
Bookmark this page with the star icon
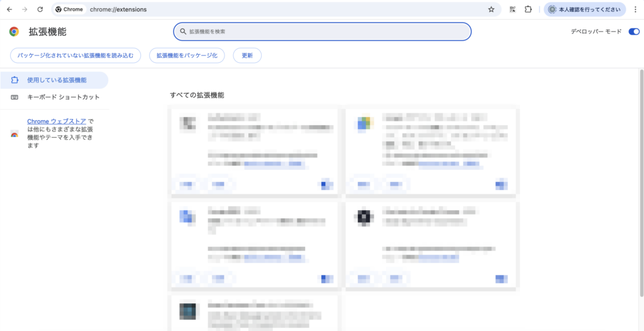coord(491,9)
